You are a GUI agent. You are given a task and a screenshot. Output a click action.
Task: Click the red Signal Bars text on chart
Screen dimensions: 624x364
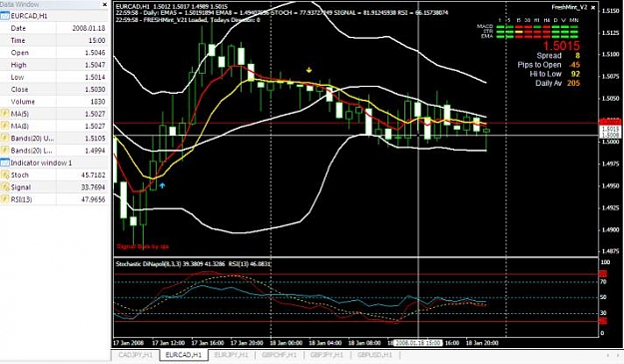tap(143, 246)
